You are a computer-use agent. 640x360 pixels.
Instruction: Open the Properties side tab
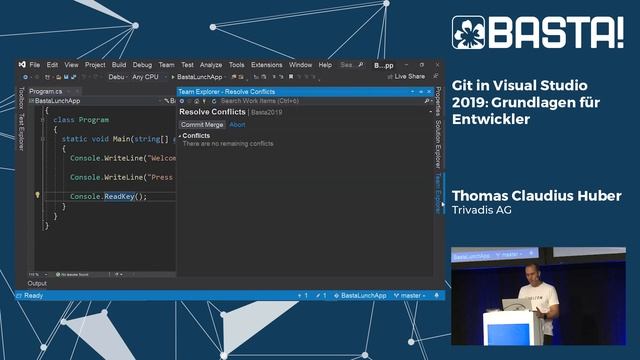438,101
